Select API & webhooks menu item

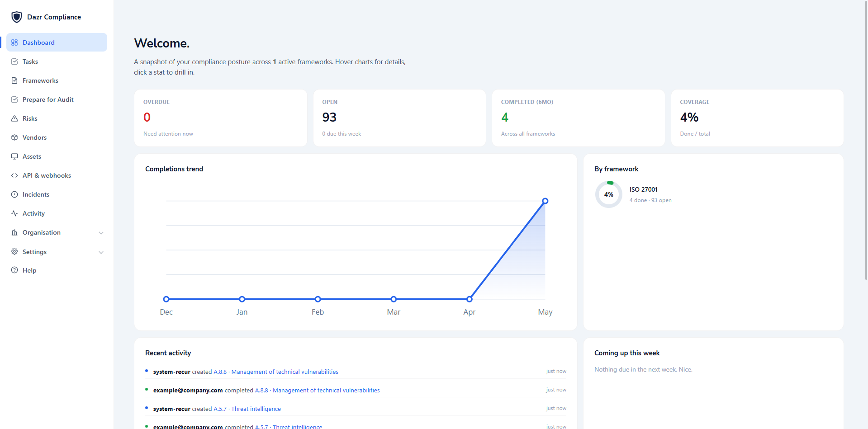(57, 175)
